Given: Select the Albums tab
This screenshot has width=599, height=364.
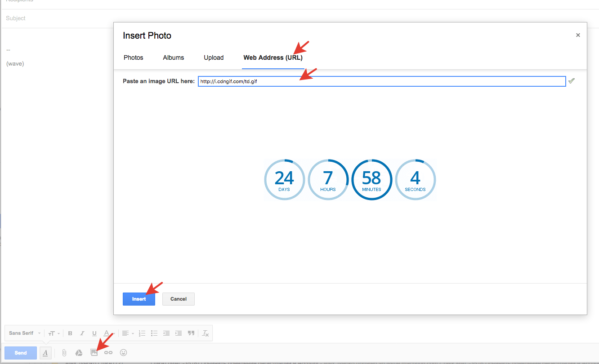Looking at the screenshot, I should tap(173, 58).
